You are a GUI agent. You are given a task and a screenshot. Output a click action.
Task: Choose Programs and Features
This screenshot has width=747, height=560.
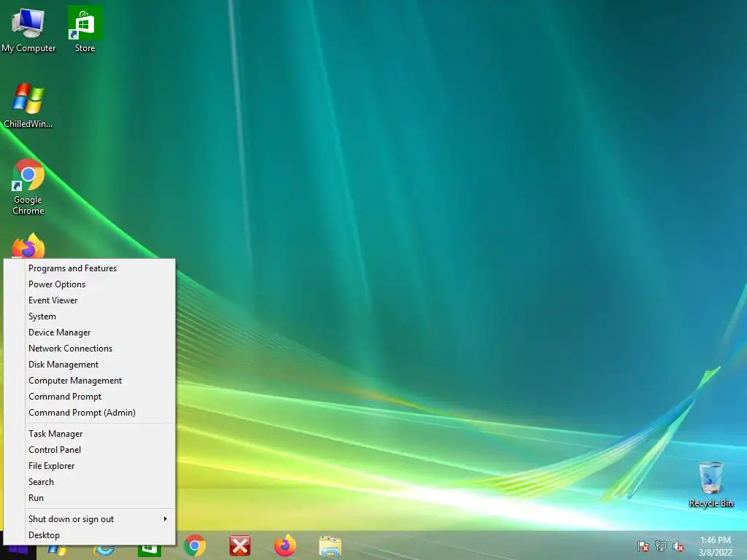90,268
